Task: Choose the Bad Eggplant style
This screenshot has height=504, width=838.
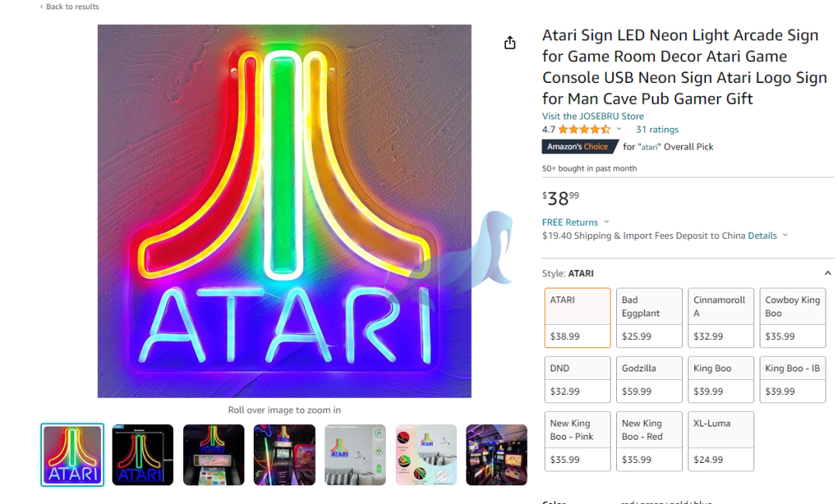Action: point(649,318)
